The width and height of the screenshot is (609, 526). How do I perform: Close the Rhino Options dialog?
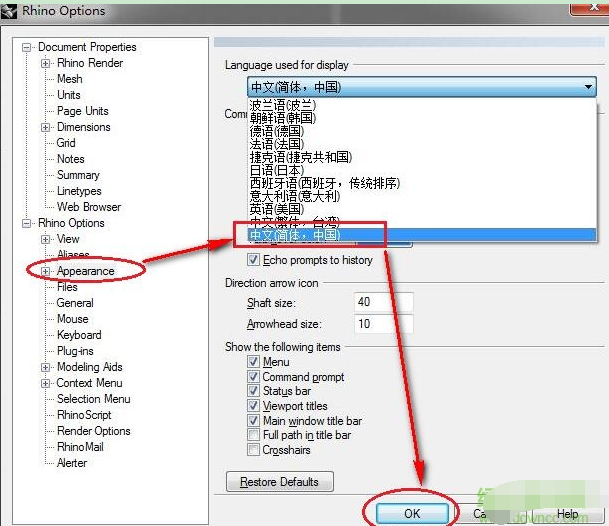tap(590, 9)
